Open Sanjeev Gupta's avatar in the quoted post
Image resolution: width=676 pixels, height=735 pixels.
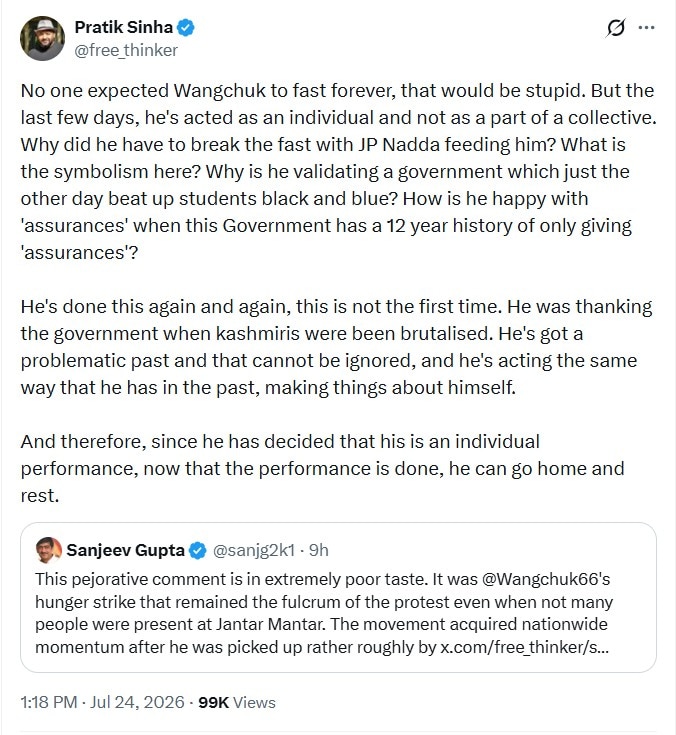pos(48,550)
